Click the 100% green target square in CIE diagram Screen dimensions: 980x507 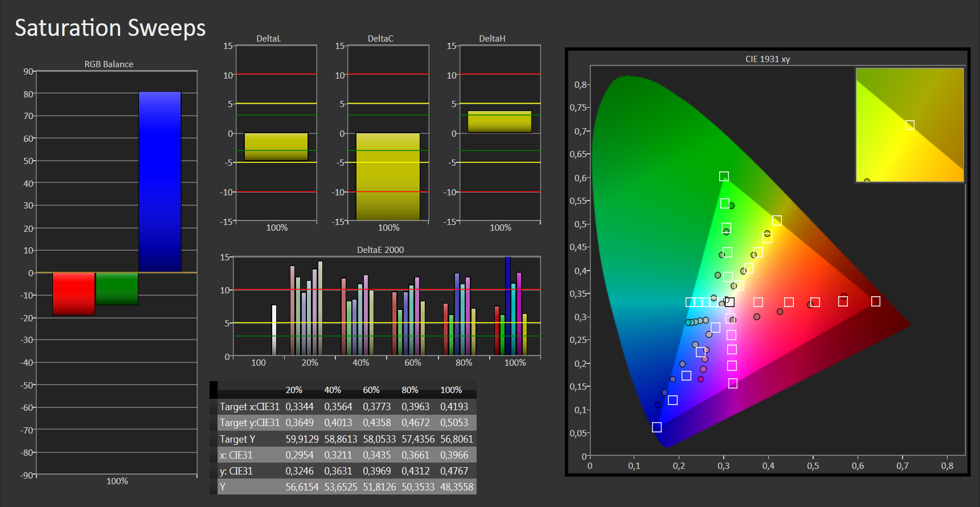pyautogui.click(x=724, y=177)
